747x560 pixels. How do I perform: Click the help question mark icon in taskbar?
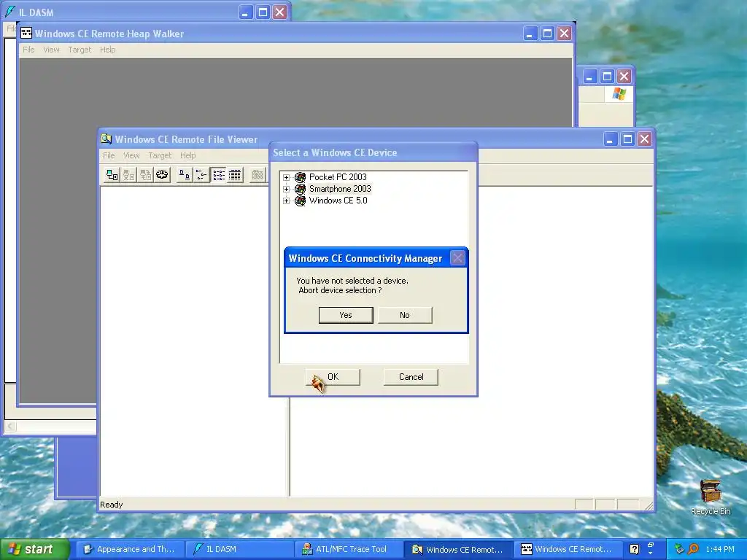click(x=634, y=549)
